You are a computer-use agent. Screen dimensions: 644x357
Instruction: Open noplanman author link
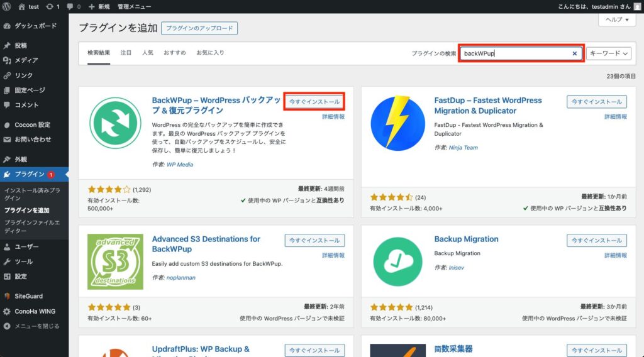click(x=180, y=278)
